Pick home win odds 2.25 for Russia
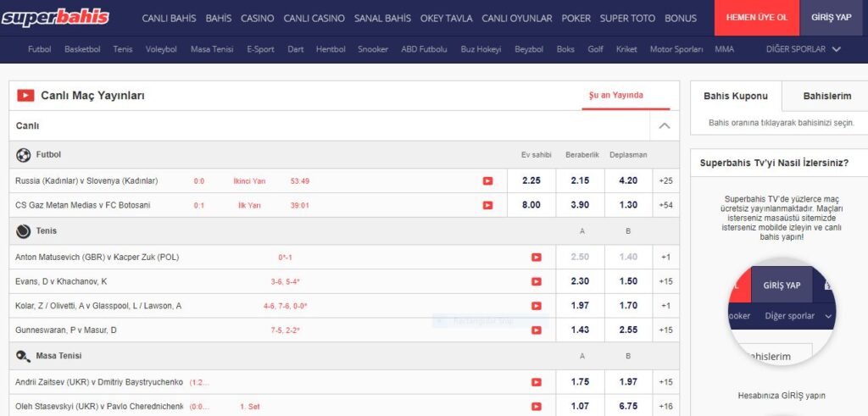 click(531, 180)
